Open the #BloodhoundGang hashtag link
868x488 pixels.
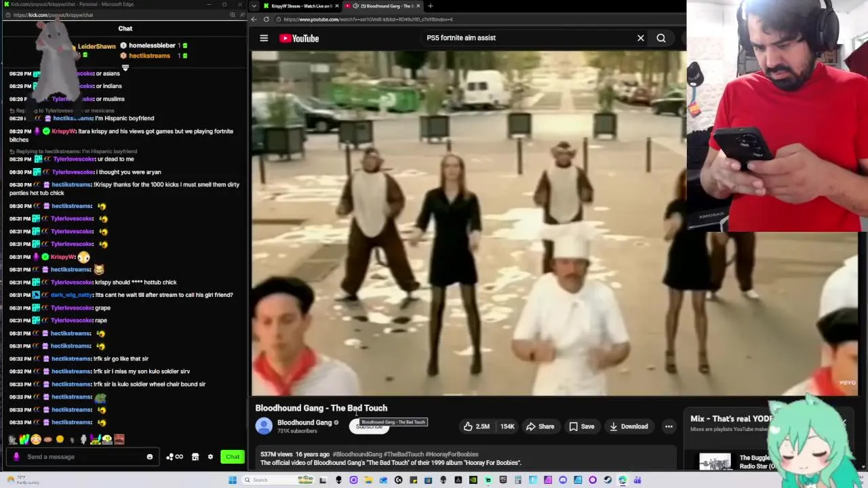tap(357, 454)
